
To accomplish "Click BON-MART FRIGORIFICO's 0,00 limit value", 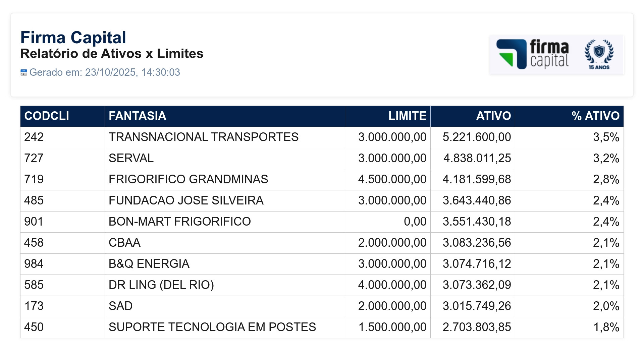I will point(415,222).
